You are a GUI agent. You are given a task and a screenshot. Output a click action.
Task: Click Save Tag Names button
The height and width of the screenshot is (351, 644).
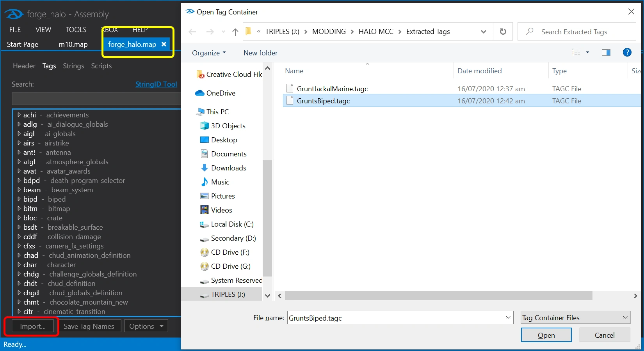point(89,326)
